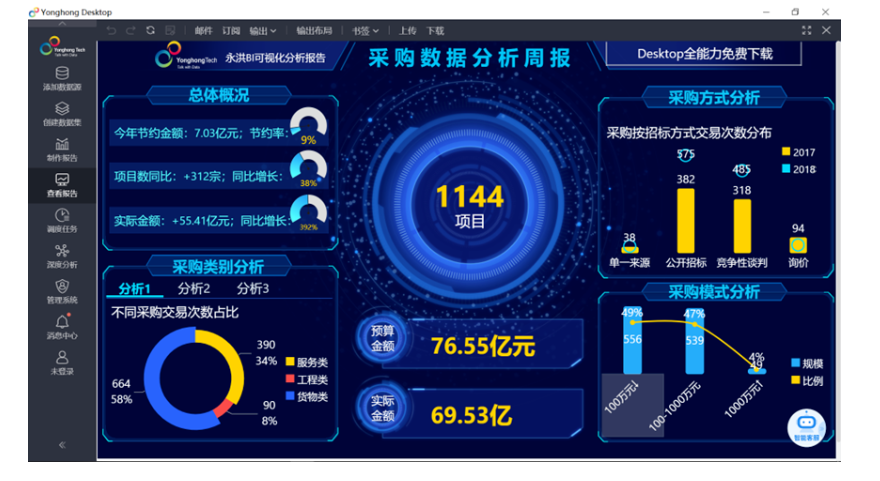This screenshot has width=880, height=481.
Task: Open 消息中心 notification bell
Action: (62, 323)
